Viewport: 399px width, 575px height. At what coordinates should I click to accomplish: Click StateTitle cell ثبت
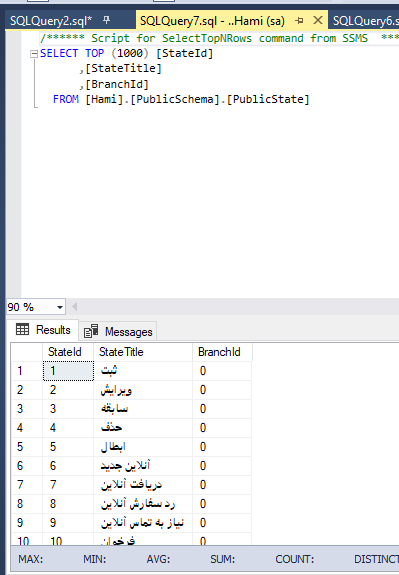pyautogui.click(x=143, y=371)
